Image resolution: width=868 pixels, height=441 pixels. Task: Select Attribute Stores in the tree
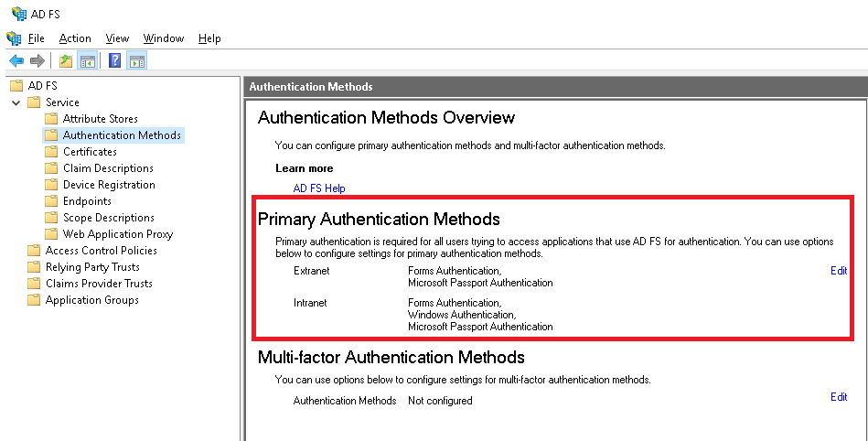point(100,119)
